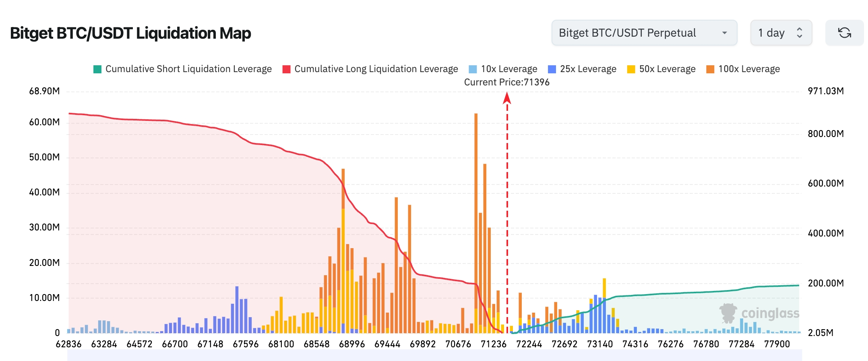
Task: Click the dropdown arrow beside Bitget BTC/USDT Perpetual
Action: click(x=724, y=33)
